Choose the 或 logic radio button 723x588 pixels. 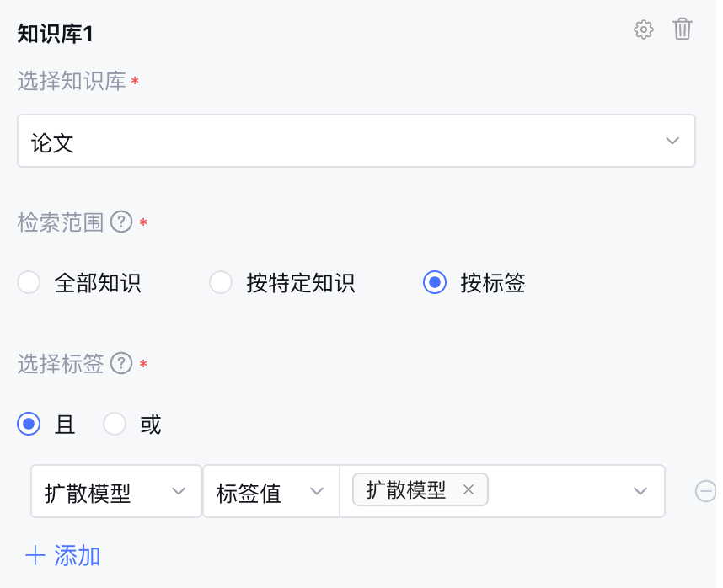pos(115,425)
